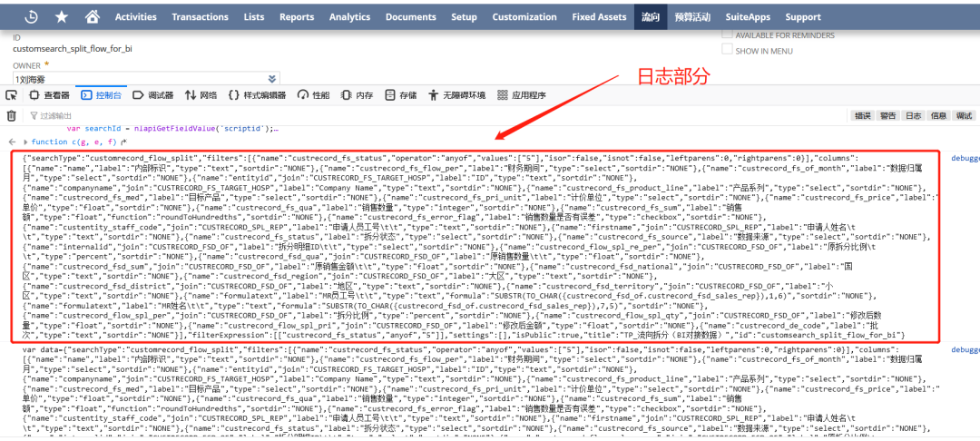The image size is (980, 441).
Task: Activate the element picker tool in devtools
Action: [11, 95]
